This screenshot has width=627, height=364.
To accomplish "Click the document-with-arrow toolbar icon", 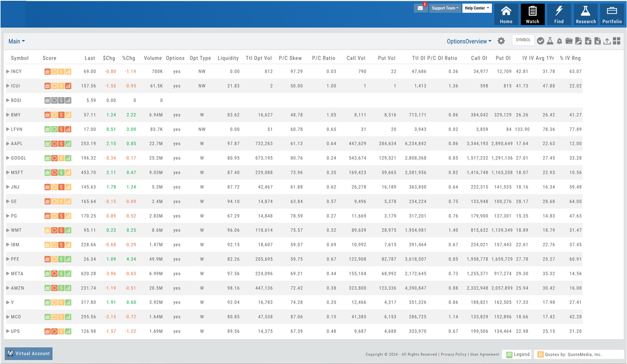I will (x=588, y=41).
